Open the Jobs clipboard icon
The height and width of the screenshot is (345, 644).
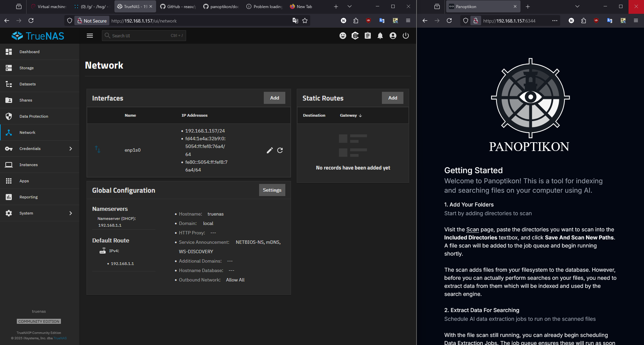[x=368, y=36]
